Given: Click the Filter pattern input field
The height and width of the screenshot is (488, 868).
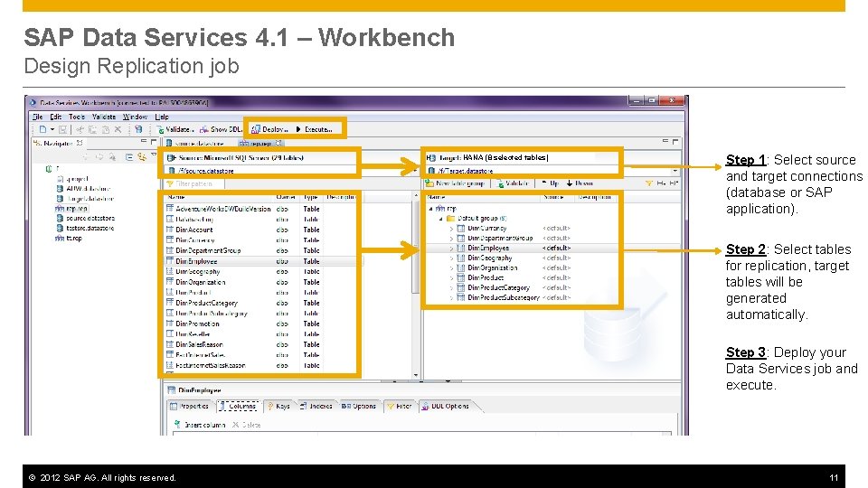Looking at the screenshot, I should 194,183.
